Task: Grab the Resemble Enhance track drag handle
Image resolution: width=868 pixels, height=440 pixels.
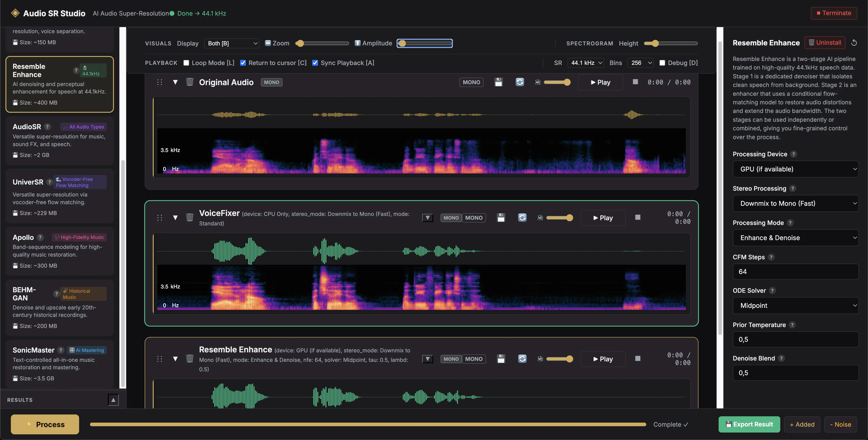Action: [160, 359]
